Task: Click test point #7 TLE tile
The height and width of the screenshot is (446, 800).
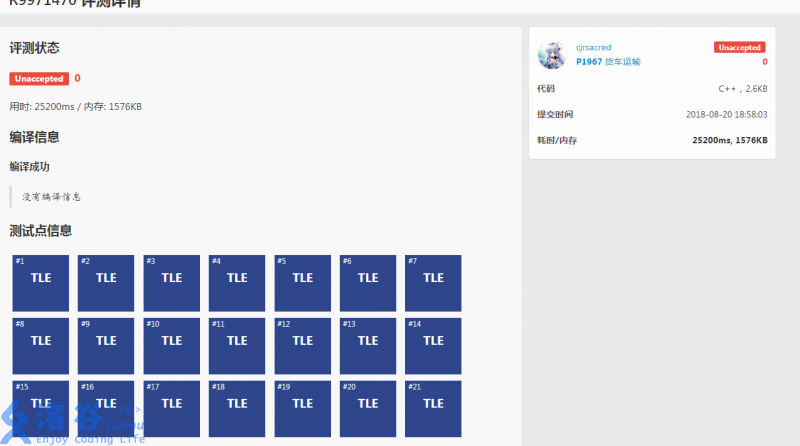Action: coord(433,283)
